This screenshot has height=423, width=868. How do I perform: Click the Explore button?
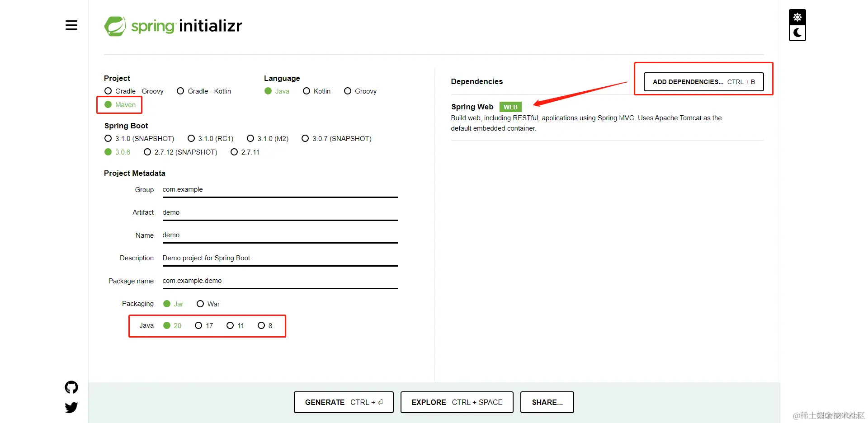pyautogui.click(x=457, y=402)
